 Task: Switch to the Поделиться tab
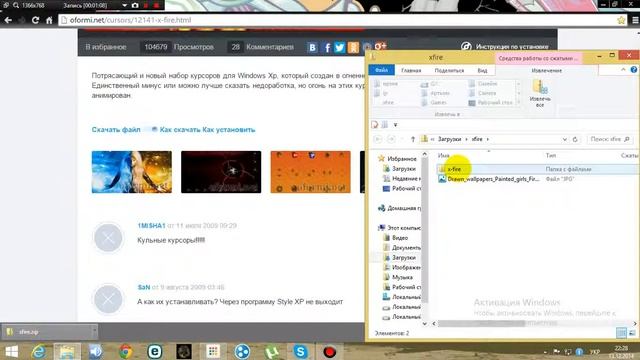(449, 70)
